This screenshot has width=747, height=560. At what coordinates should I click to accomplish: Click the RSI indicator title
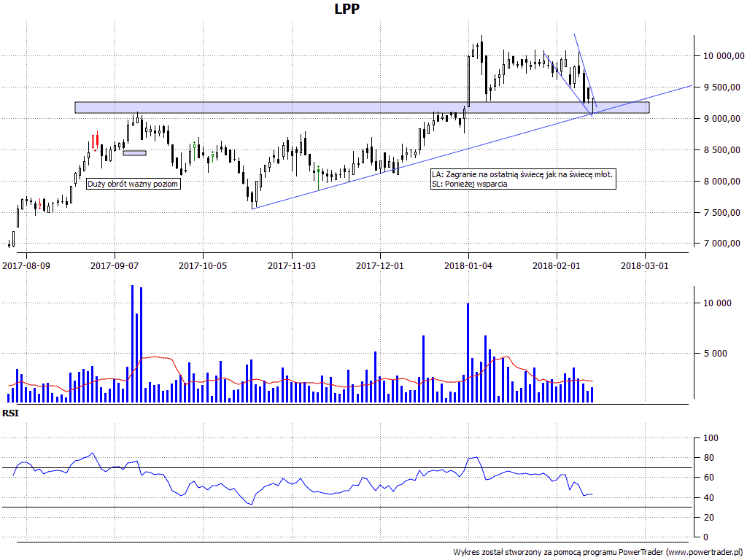click(10, 413)
